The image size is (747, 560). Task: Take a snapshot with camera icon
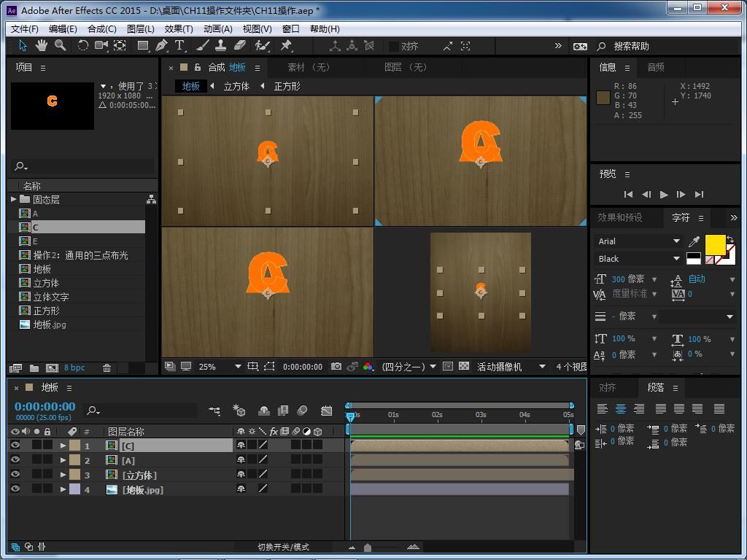click(336, 367)
